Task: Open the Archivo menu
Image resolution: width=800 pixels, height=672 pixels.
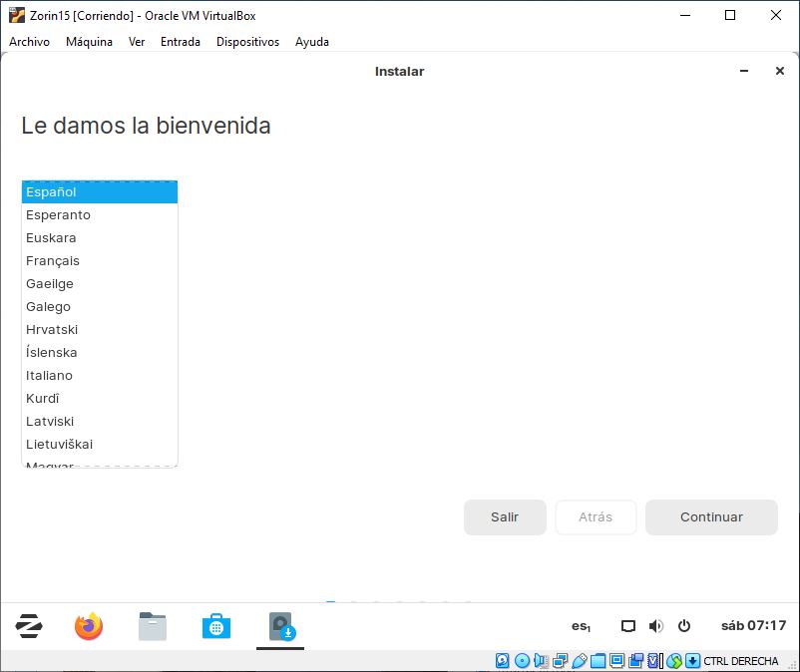Action: pyautogui.click(x=29, y=42)
